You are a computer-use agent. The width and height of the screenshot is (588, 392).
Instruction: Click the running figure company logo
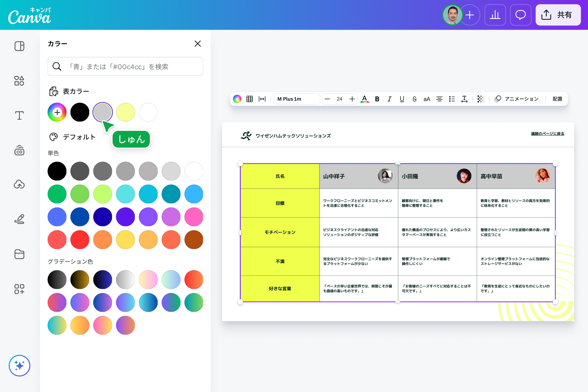tap(246, 135)
